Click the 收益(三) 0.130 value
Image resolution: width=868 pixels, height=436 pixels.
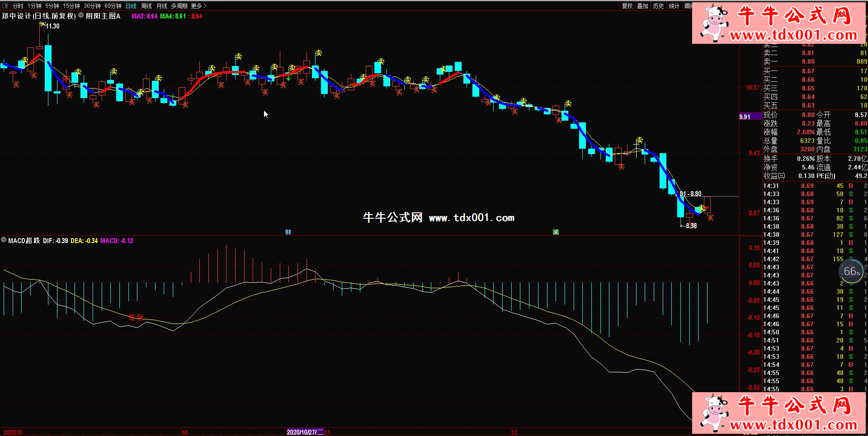pyautogui.click(x=807, y=176)
